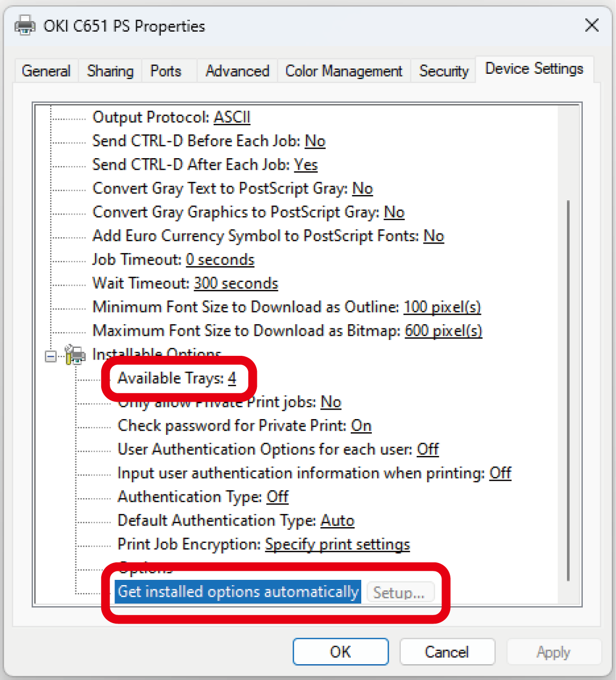This screenshot has height=680, width=616.
Task: Toggle Send CTRL-D After Each Job Yes
Action: tap(306, 165)
